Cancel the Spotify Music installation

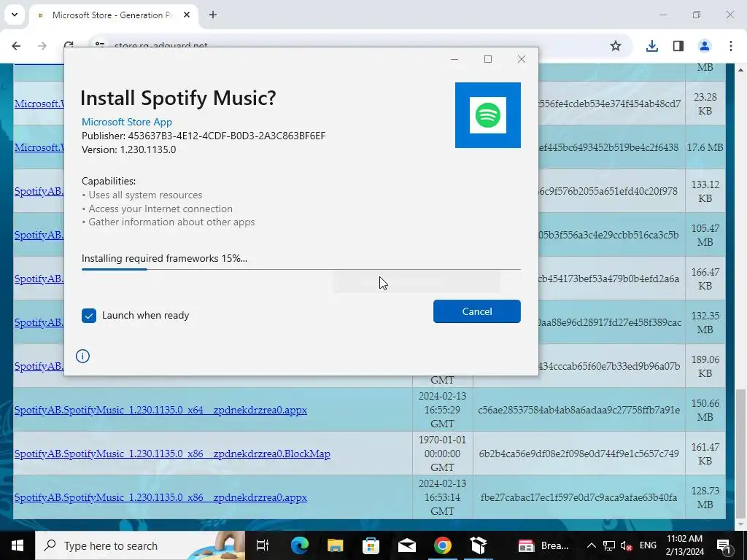pos(476,311)
